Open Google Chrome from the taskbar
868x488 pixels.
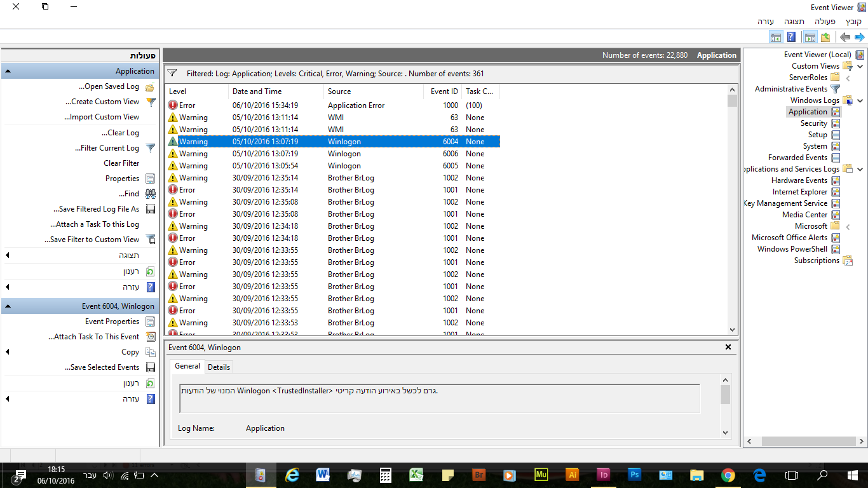728,475
